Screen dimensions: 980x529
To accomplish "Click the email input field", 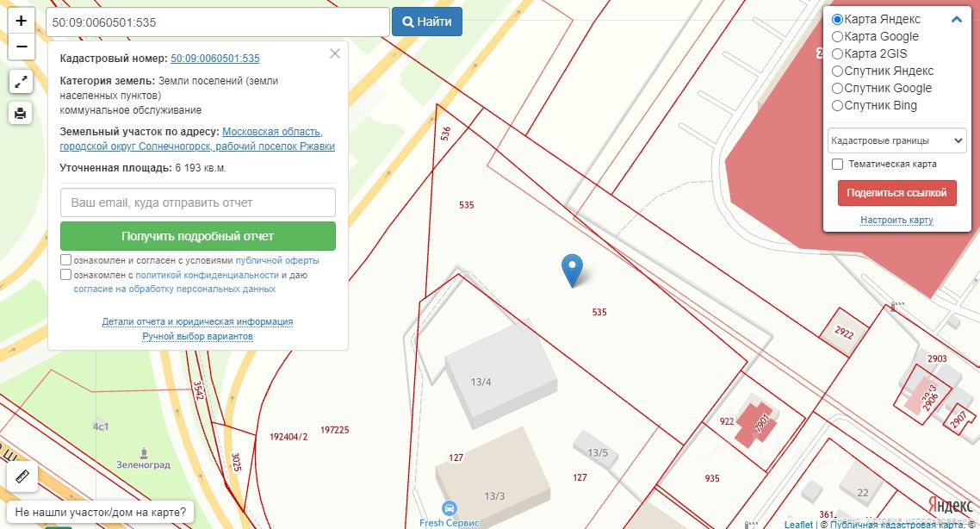I will point(197,202).
